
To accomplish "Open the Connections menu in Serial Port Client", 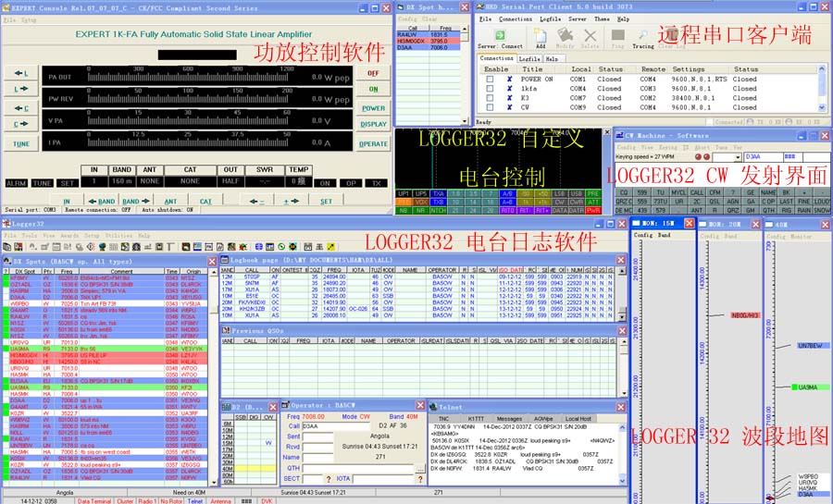I will point(515,19).
